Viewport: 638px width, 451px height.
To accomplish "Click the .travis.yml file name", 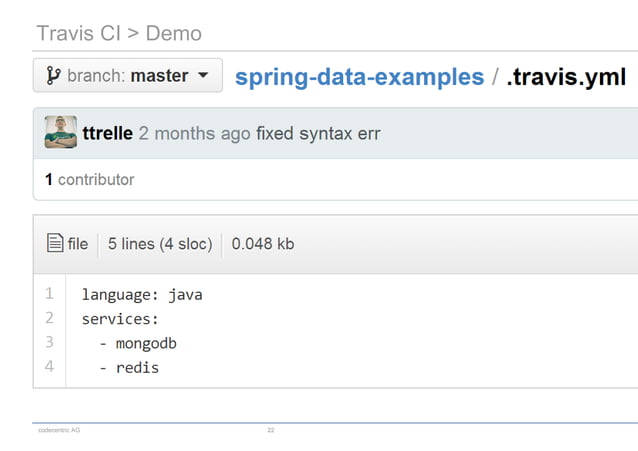I will [x=566, y=77].
